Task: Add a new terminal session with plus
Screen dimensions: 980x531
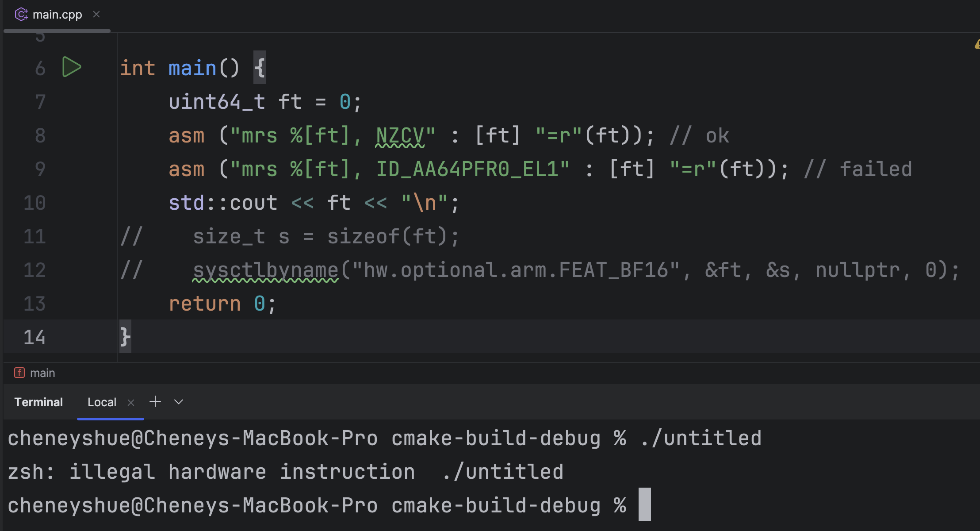Action: [155, 402]
